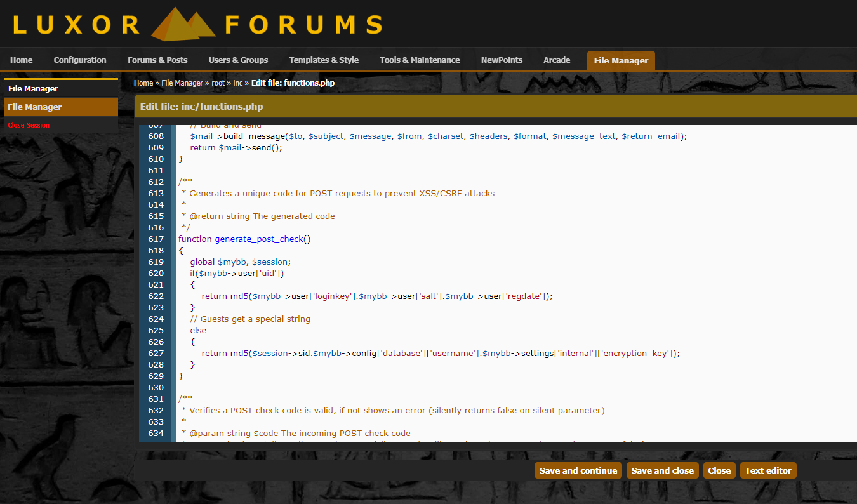Click the 'global $mybb, $session;' line

(x=241, y=262)
